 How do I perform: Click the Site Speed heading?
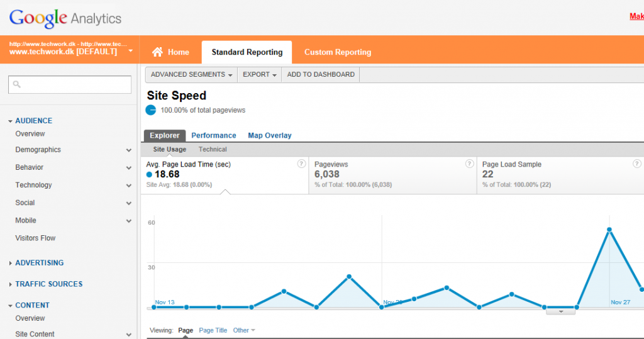click(x=177, y=96)
